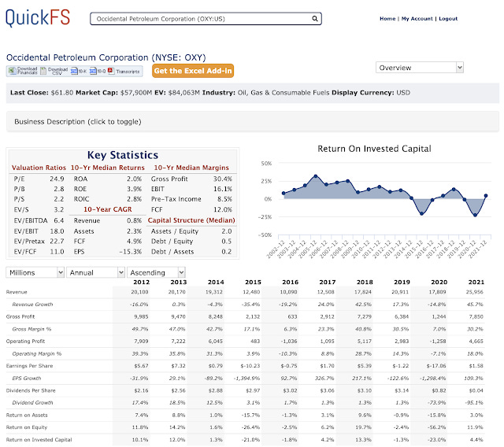Click the Return on Assets row label
The height and width of the screenshot is (447, 504).
click(x=27, y=416)
